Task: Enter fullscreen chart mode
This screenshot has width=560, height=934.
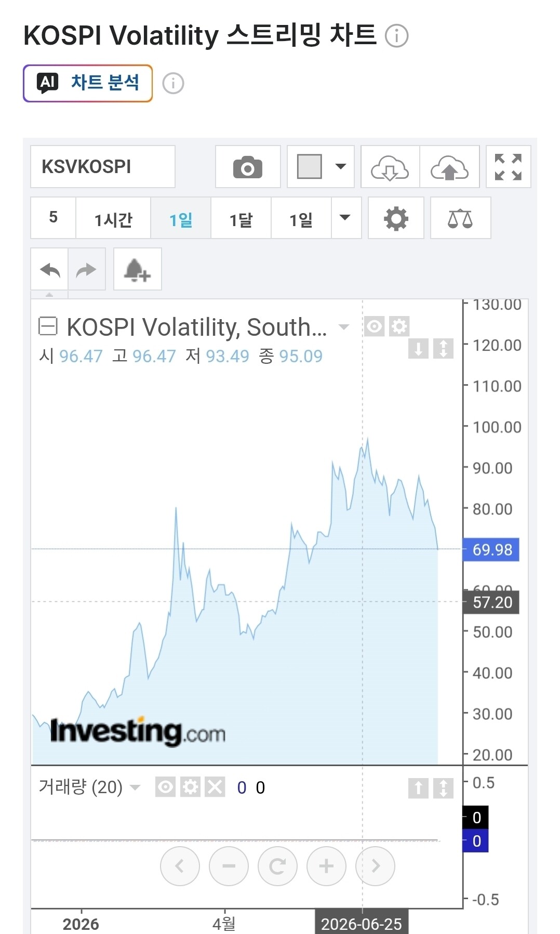Action: click(508, 167)
